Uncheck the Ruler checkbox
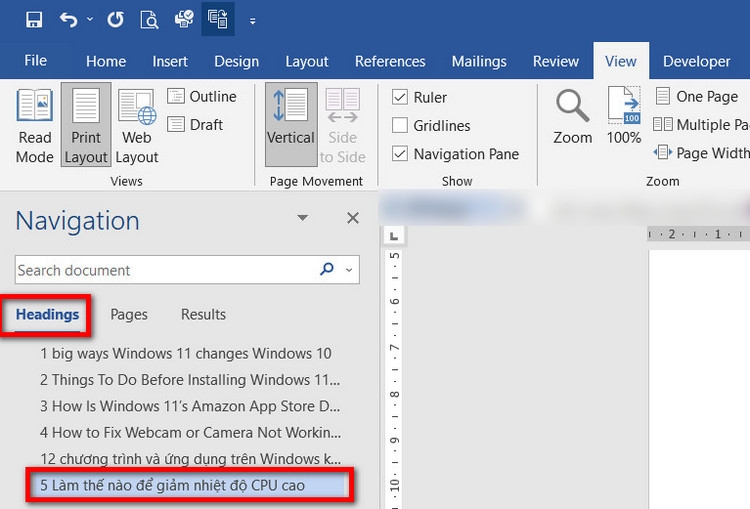Screen dimensions: 750x509 pos(400,97)
